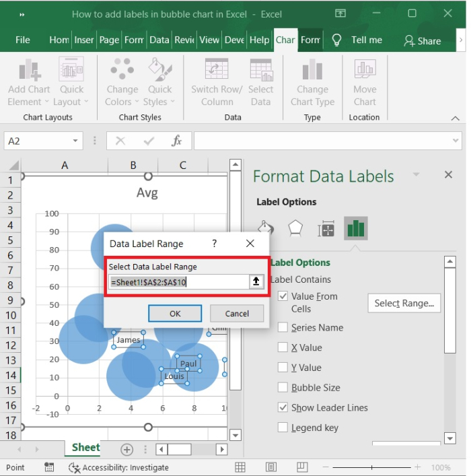Image resolution: width=471 pixels, height=476 pixels.
Task: Click the Move Chart icon
Action: 365,69
